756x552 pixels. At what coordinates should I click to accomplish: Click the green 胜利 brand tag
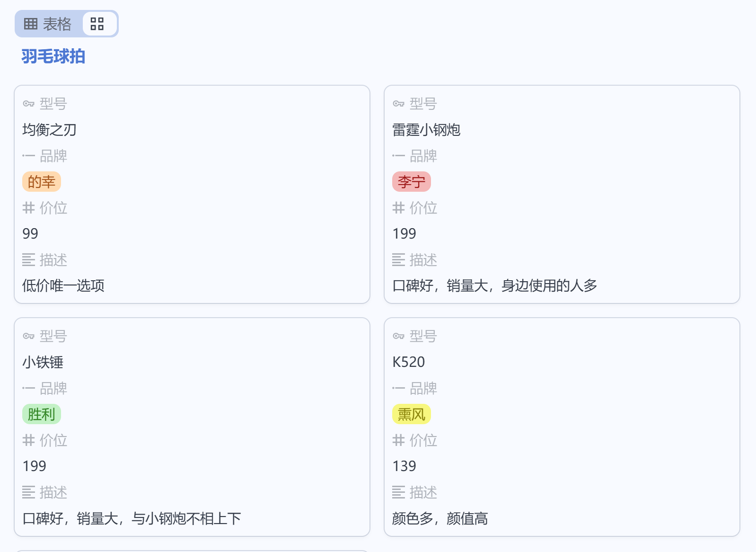[x=42, y=414]
